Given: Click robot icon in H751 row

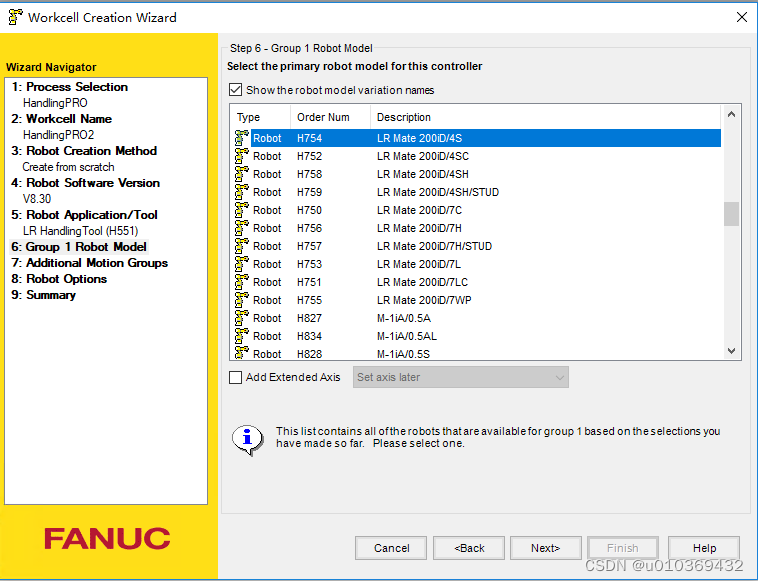Looking at the screenshot, I should tap(242, 282).
